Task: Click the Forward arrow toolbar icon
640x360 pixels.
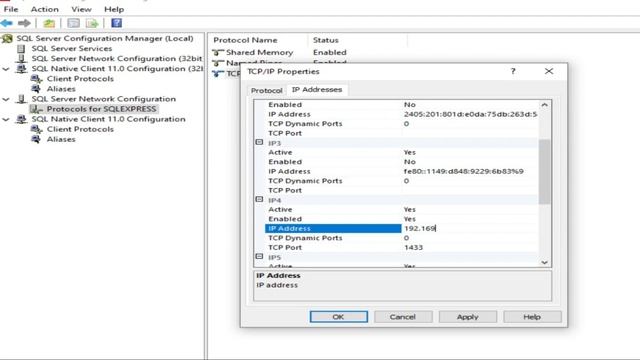Action: click(x=24, y=23)
